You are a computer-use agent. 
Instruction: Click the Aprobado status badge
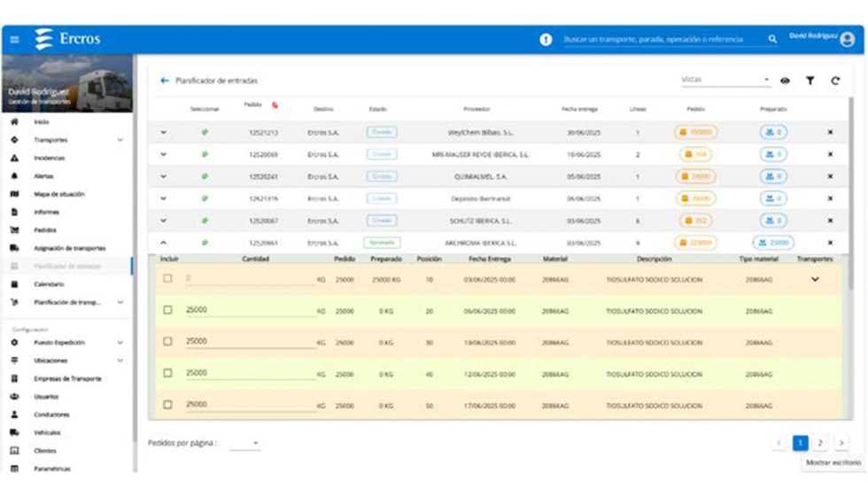coord(381,243)
